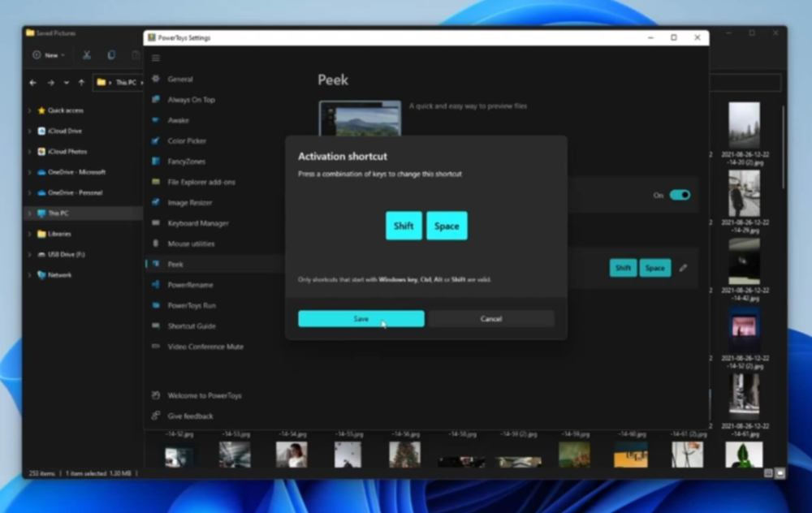Toggle the Enable Peek switch off
812x513 pixels.
pos(680,195)
